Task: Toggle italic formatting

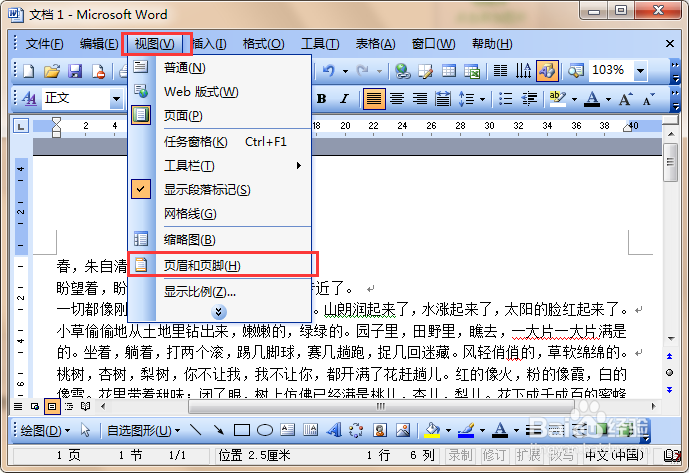Action: (344, 99)
